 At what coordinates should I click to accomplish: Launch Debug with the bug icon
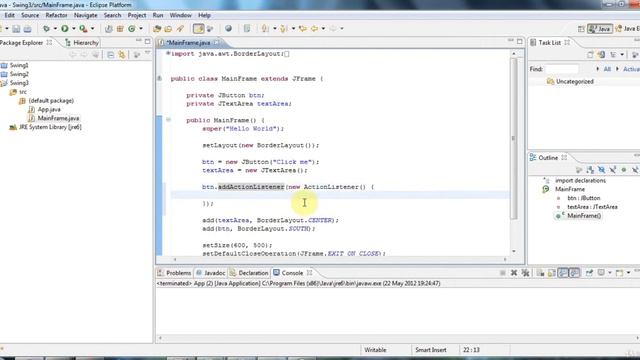[47, 29]
